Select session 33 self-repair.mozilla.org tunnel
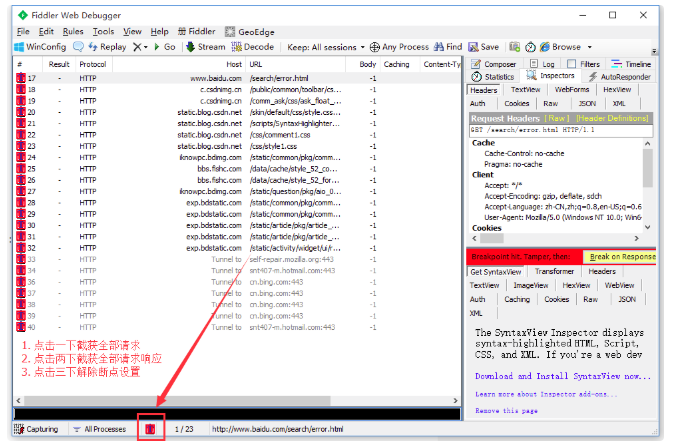 click(237, 259)
